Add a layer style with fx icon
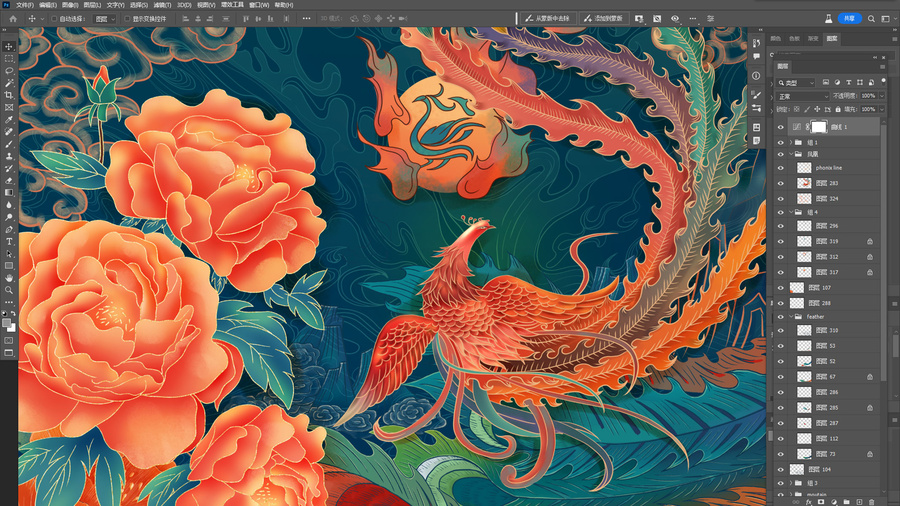The image size is (900, 506). coord(808,502)
